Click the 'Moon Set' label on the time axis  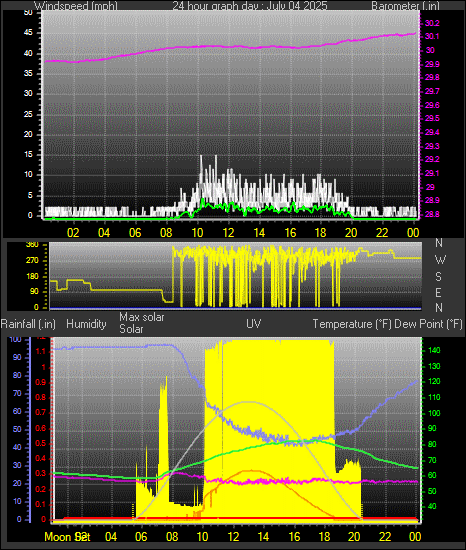(67, 537)
